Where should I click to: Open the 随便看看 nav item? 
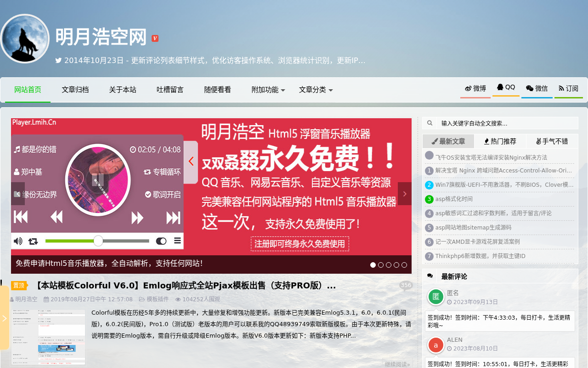click(218, 90)
